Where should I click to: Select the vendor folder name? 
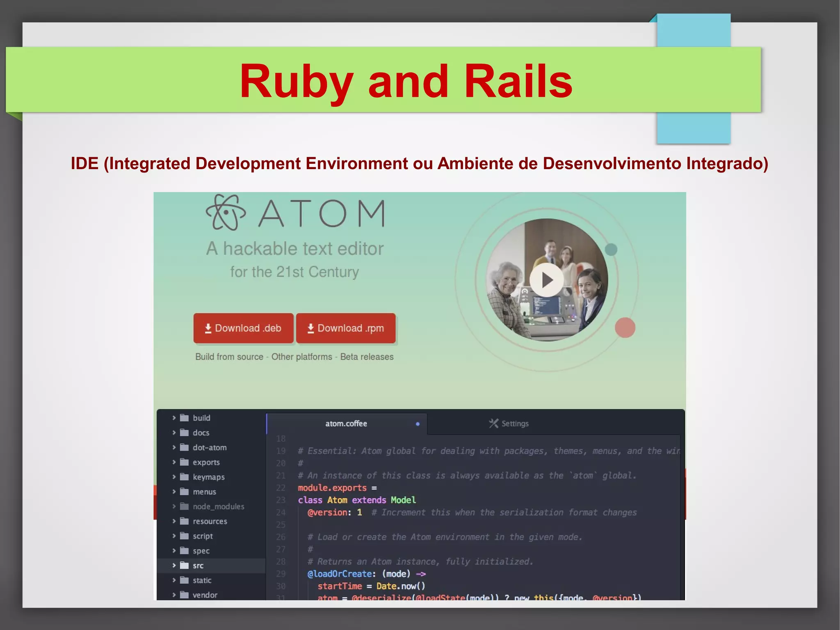point(205,595)
